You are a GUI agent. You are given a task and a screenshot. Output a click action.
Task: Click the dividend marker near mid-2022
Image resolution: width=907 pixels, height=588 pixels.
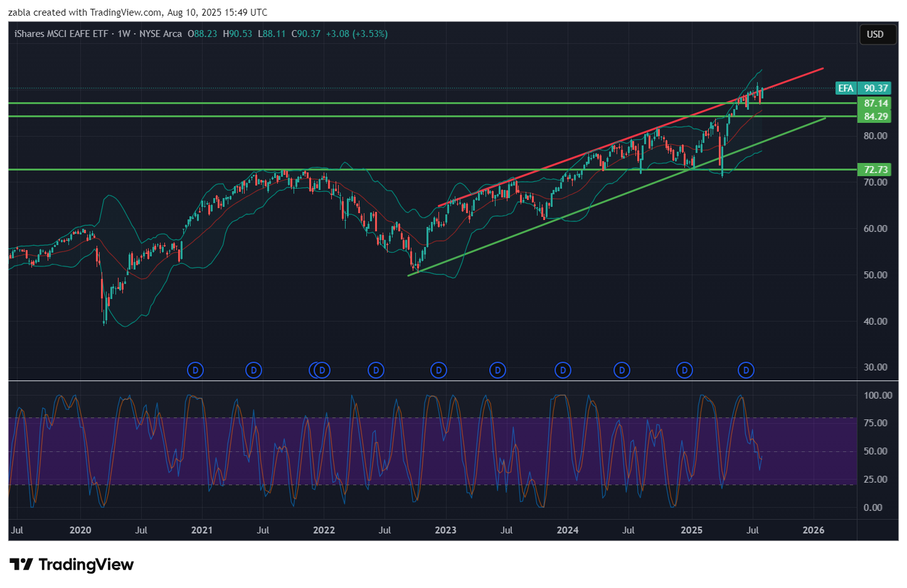point(376,370)
